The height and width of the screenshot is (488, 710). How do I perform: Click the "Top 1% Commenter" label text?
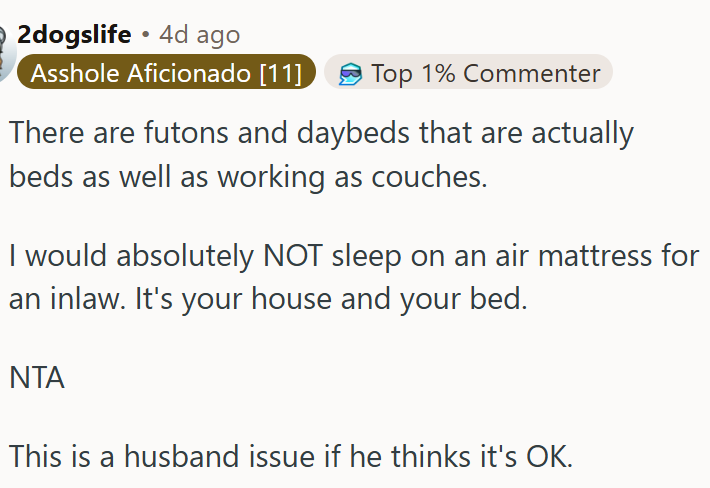click(485, 73)
